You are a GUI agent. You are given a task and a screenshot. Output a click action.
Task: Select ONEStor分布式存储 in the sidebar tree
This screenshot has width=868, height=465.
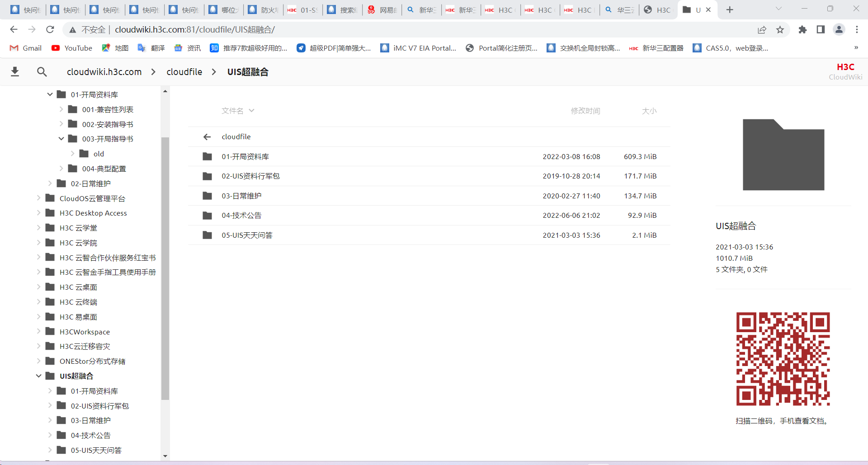pyautogui.click(x=93, y=361)
